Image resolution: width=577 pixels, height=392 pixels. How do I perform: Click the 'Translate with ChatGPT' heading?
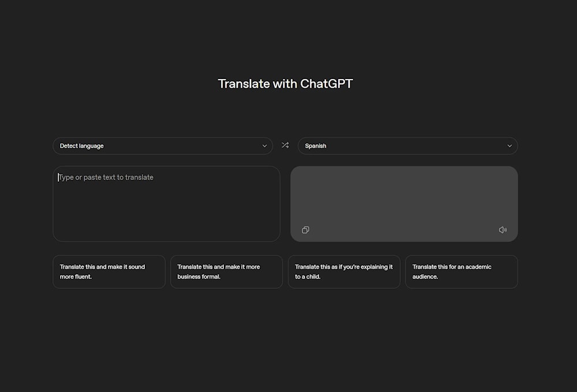pyautogui.click(x=285, y=84)
